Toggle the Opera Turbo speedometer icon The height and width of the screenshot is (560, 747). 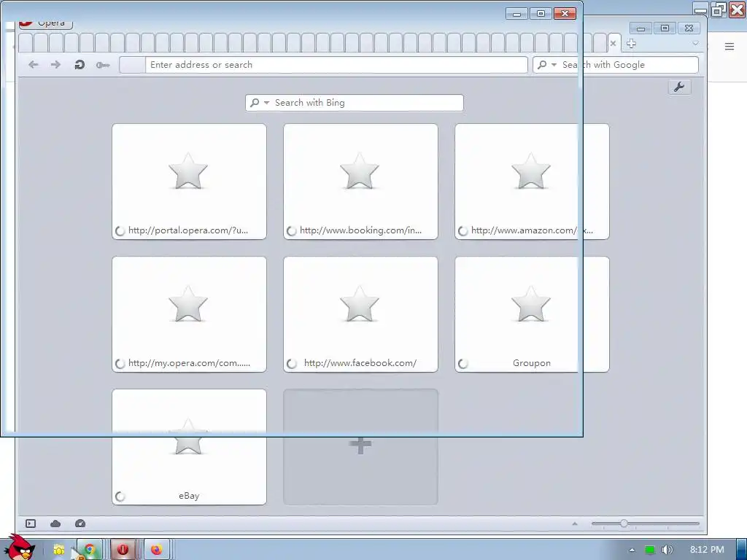click(x=80, y=524)
